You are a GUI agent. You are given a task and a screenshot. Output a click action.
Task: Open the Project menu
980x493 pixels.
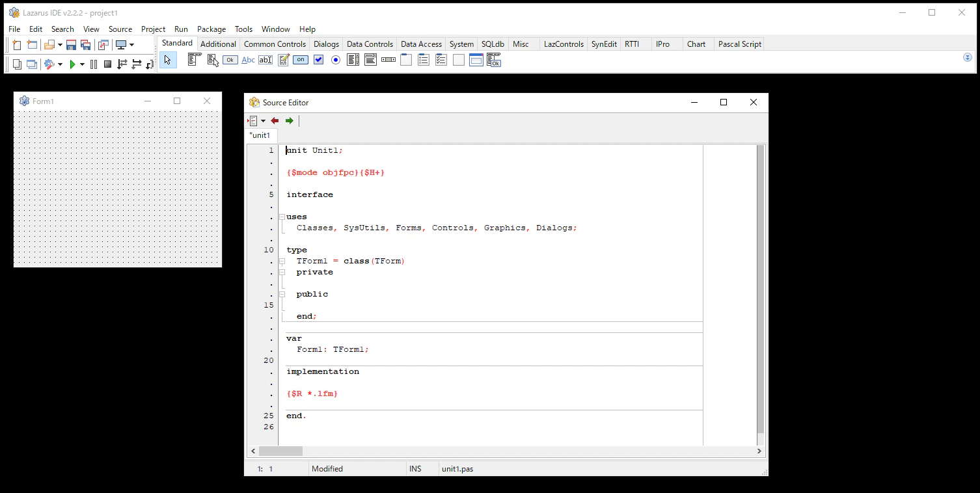tap(153, 29)
